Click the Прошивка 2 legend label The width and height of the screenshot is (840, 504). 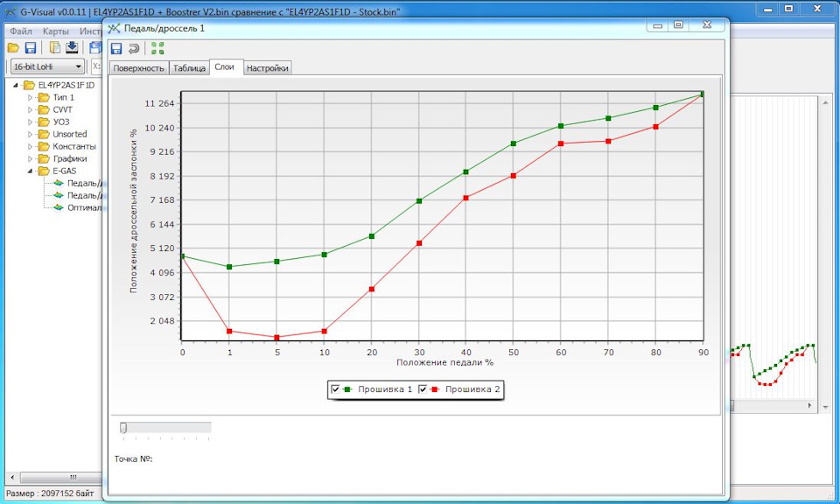click(x=472, y=389)
